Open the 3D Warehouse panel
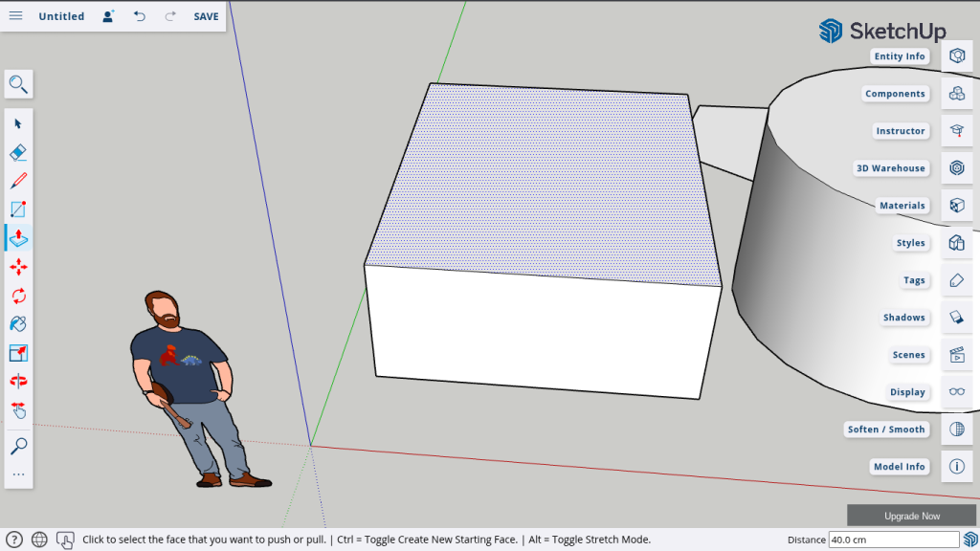 click(x=956, y=168)
